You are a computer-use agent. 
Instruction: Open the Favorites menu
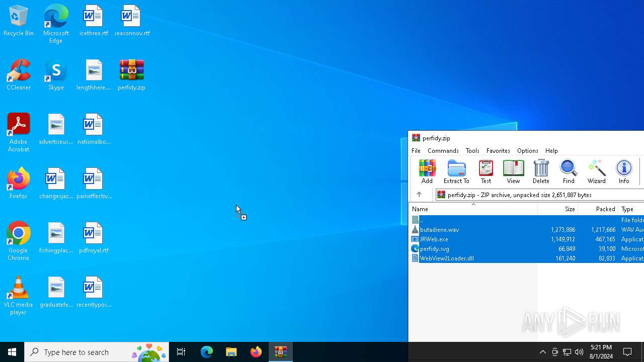tap(498, 151)
